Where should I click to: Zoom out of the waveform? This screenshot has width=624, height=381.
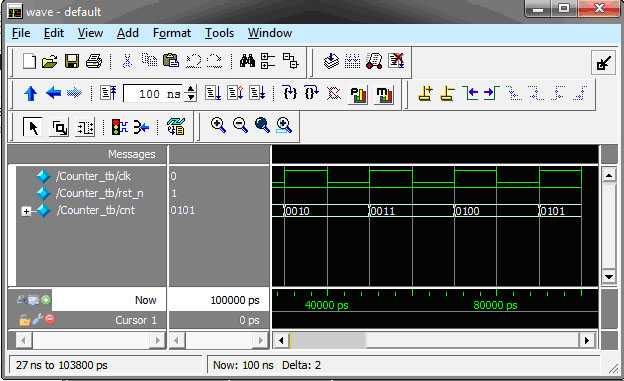coord(240,125)
